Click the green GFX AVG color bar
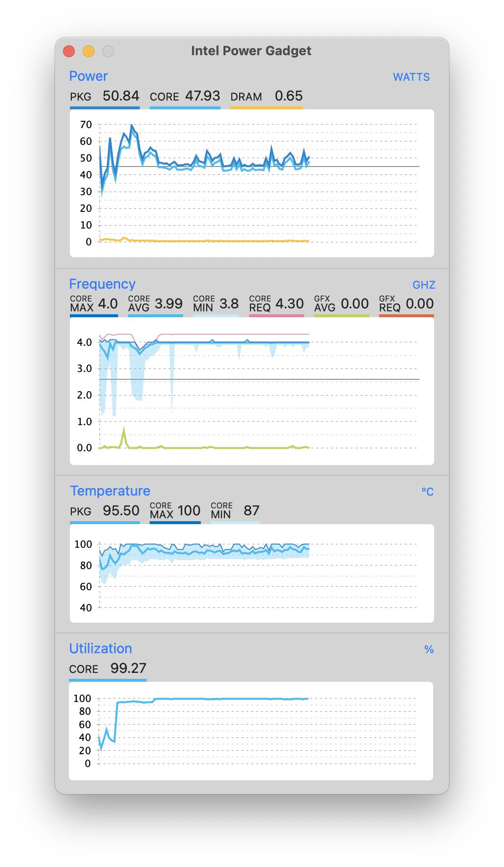The image size is (504, 867). (x=341, y=315)
